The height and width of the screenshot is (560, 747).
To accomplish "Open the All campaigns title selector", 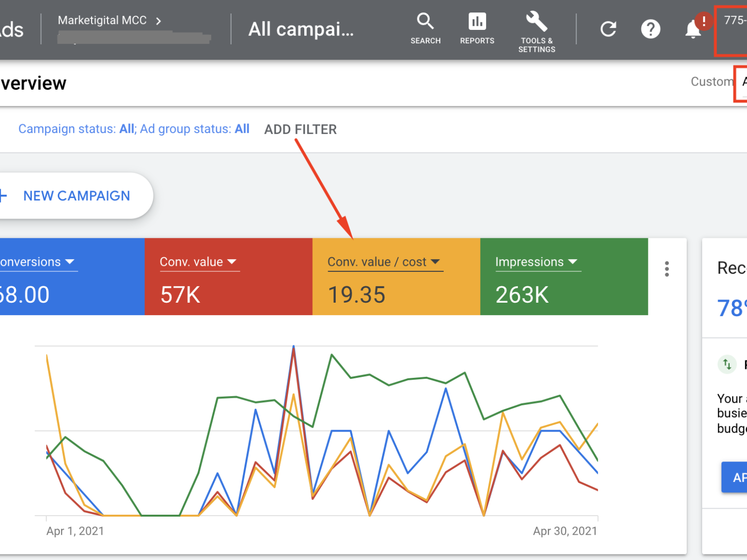I will click(301, 29).
